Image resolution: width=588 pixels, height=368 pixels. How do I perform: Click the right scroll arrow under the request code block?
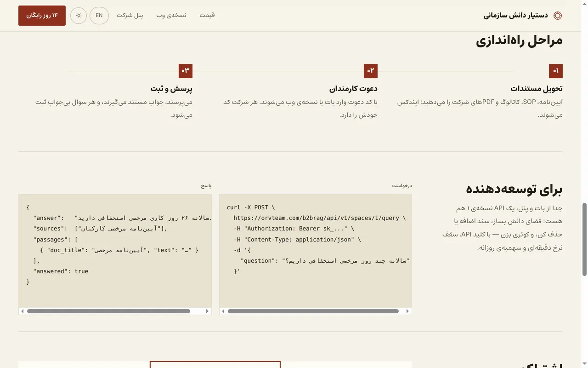pyautogui.click(x=407, y=311)
